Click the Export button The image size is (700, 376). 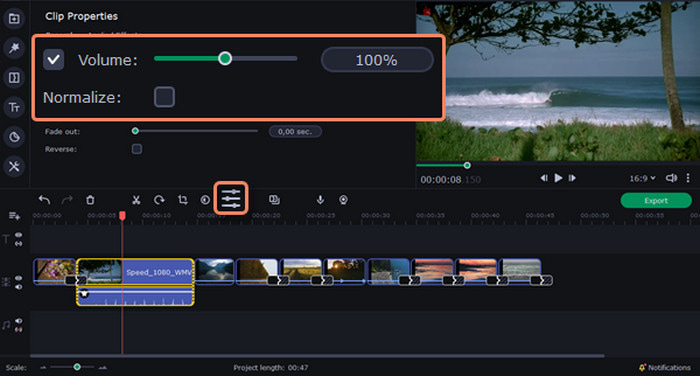[x=656, y=201]
